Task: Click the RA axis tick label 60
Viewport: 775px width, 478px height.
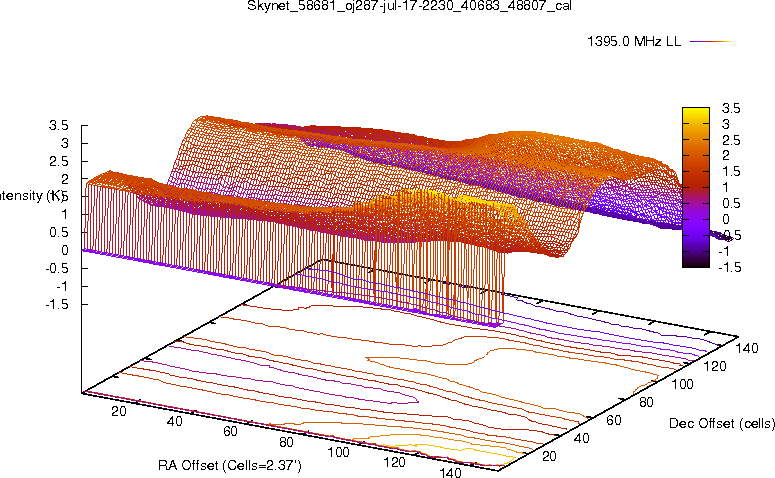Action: [x=230, y=432]
